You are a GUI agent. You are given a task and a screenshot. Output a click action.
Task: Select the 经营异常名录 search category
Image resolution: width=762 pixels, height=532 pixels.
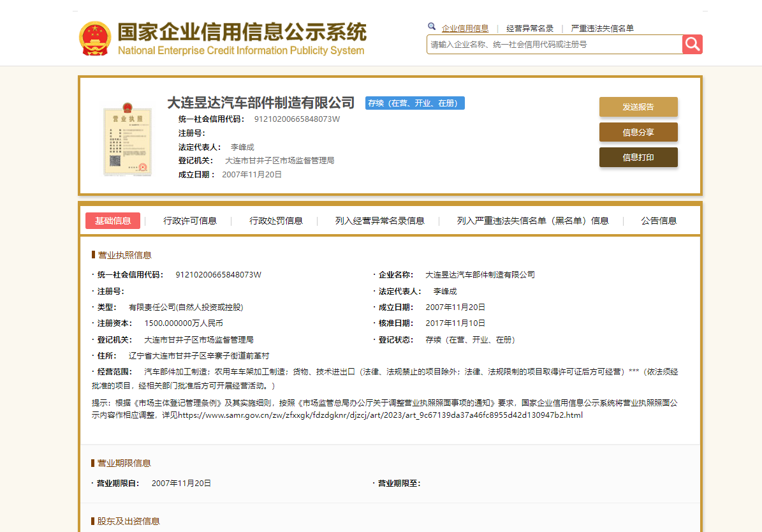tap(530, 29)
